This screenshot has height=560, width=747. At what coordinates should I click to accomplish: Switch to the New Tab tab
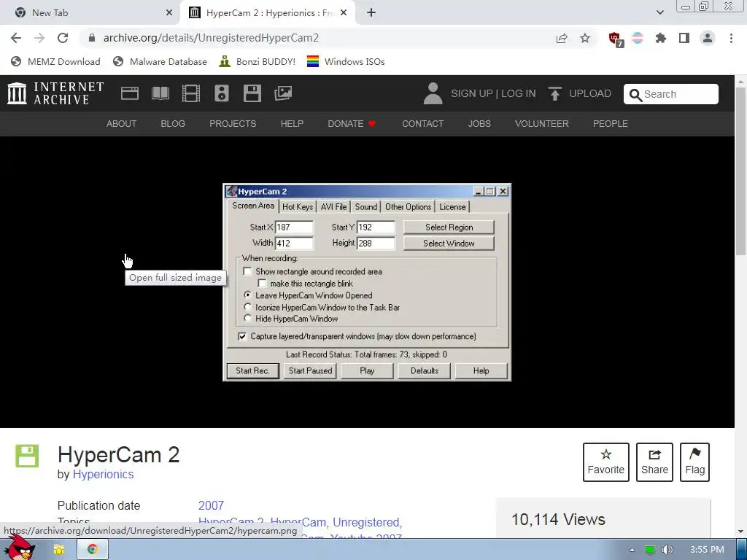point(90,13)
